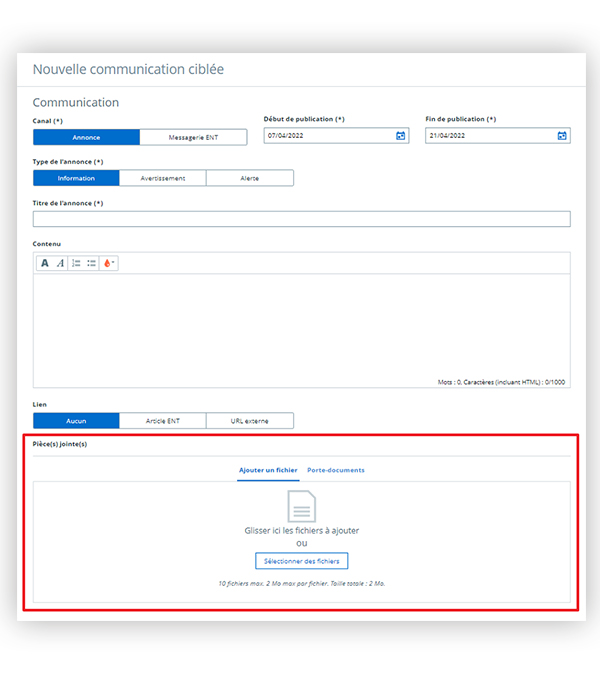Open the Porte-documents tab
Screen dimensions: 600x700
[x=336, y=470]
